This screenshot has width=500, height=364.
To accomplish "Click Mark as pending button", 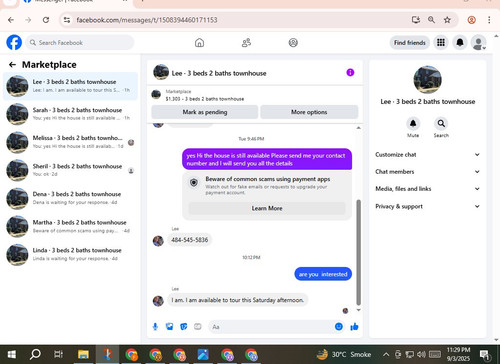I will [x=205, y=112].
